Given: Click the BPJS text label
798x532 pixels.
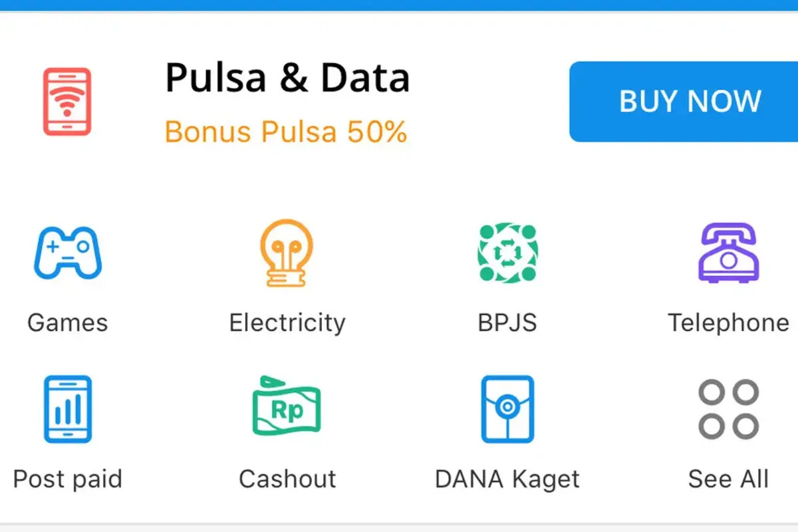Looking at the screenshot, I should click(507, 323).
